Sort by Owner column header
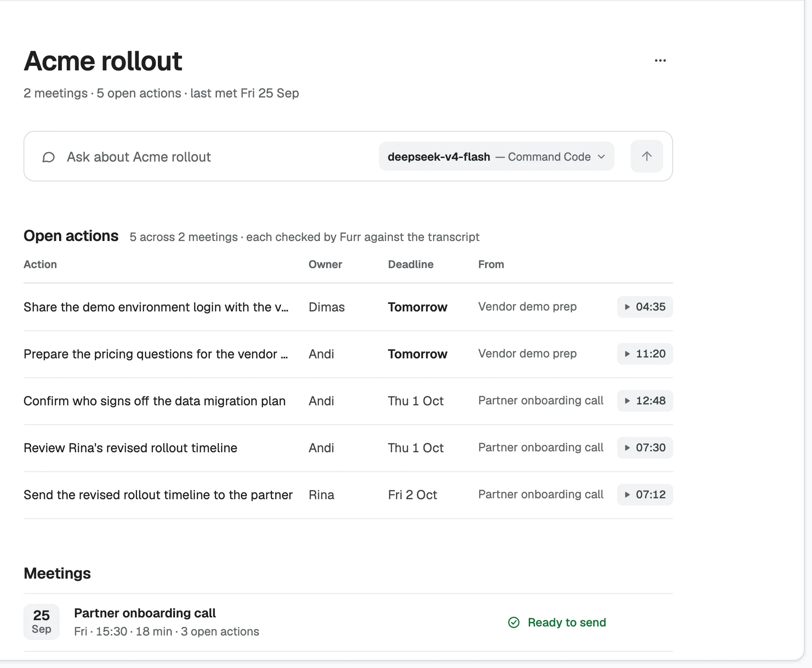Viewport: 812px width, 668px height. [325, 264]
